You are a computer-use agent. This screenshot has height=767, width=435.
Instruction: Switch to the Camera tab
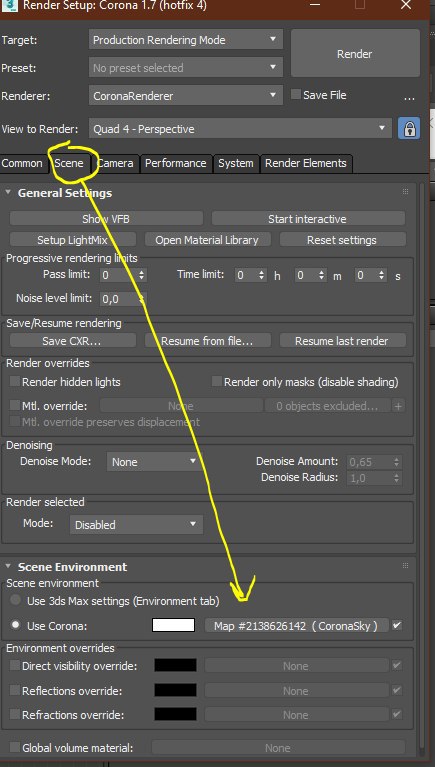click(115, 163)
